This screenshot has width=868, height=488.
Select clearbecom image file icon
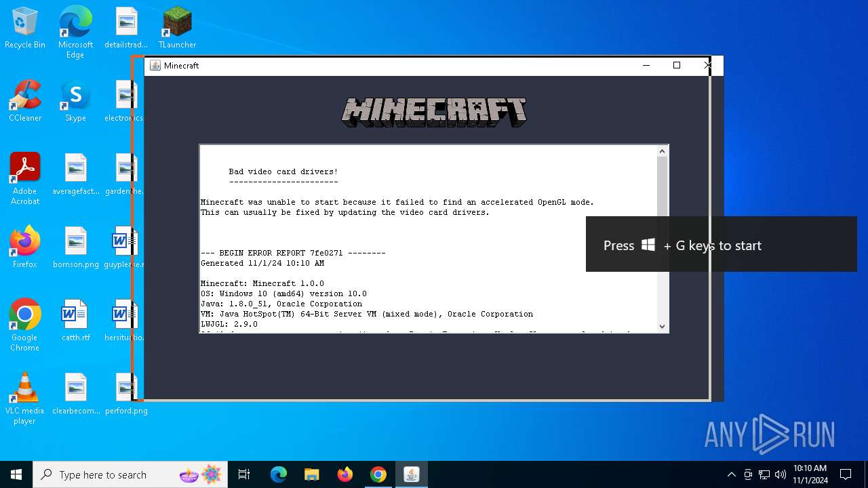pyautogui.click(x=75, y=394)
